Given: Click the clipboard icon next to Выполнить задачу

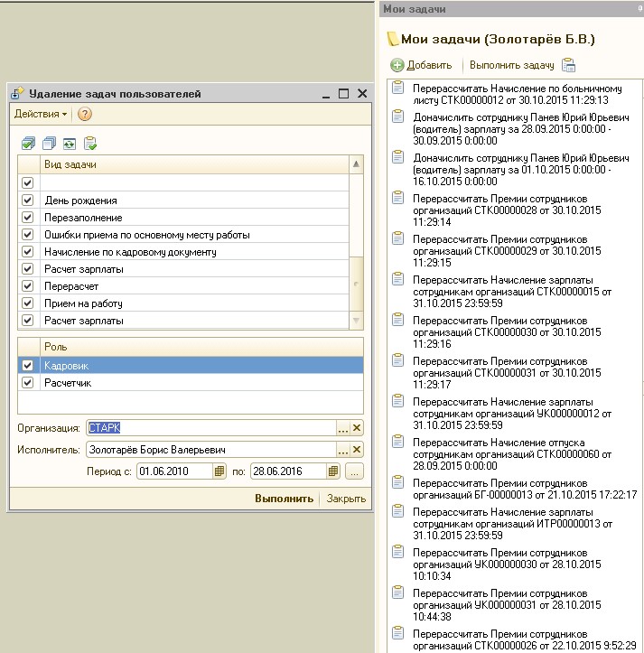Looking at the screenshot, I should pyautogui.click(x=569, y=65).
